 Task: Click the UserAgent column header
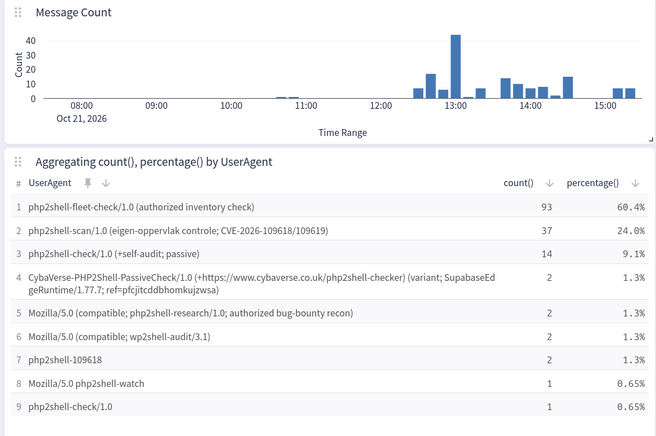[50, 183]
